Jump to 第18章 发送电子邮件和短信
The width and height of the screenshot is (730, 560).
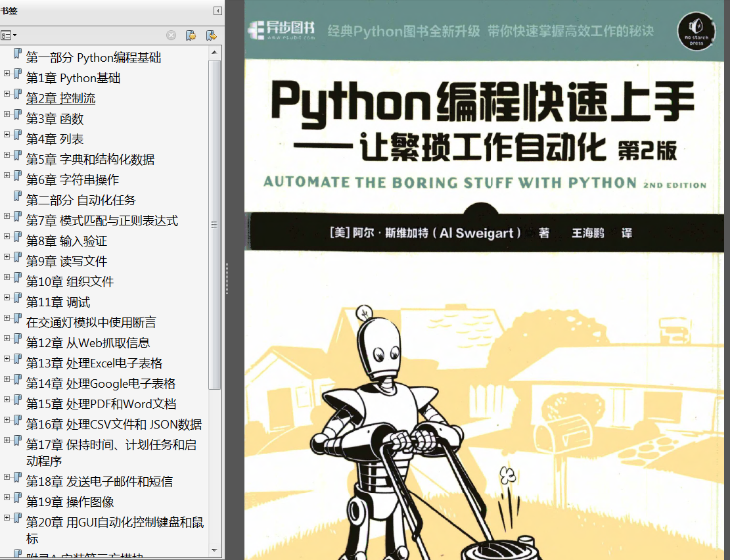click(x=100, y=481)
